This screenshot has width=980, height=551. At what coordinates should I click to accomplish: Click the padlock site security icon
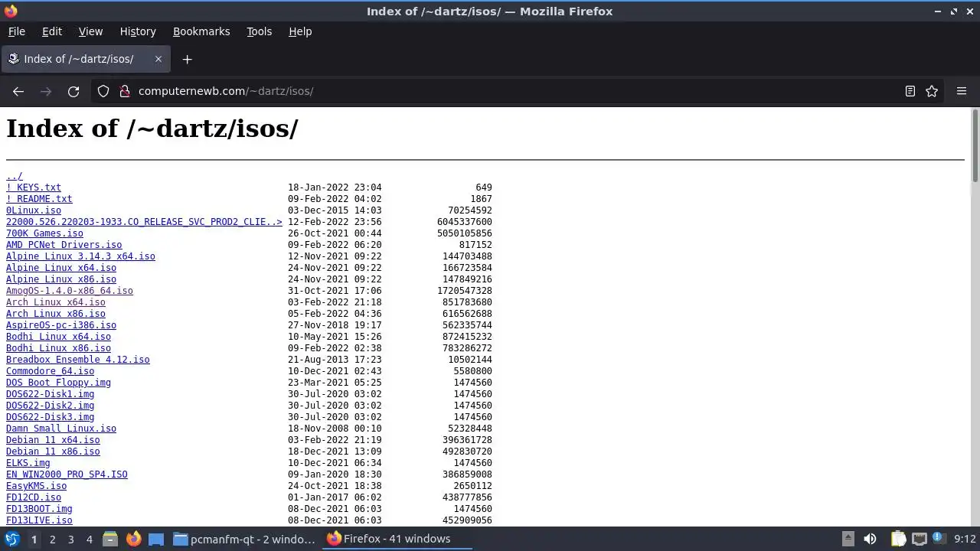[125, 91]
